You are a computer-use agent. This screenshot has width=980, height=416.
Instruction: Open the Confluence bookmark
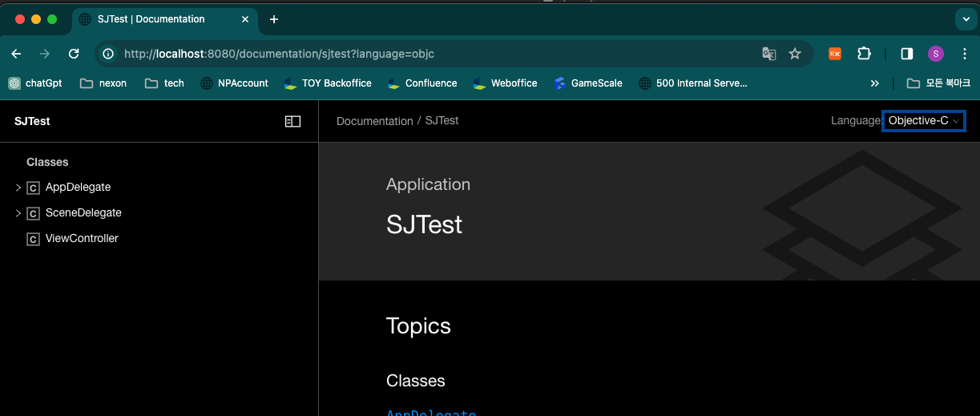[430, 83]
